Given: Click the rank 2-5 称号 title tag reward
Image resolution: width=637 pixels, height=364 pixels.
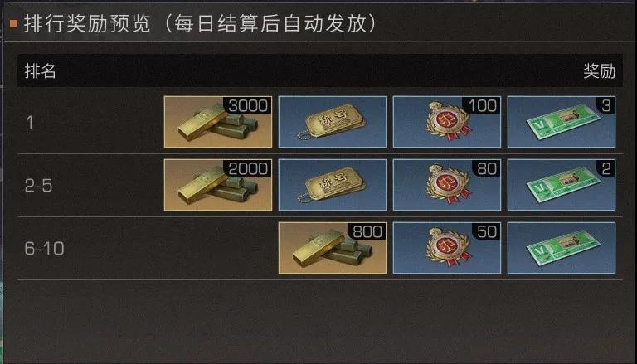Looking at the screenshot, I should click(x=333, y=185).
